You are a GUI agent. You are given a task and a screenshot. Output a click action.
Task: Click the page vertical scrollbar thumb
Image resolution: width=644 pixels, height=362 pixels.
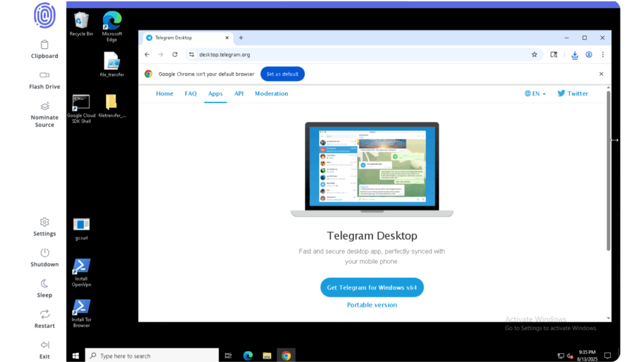(x=608, y=170)
